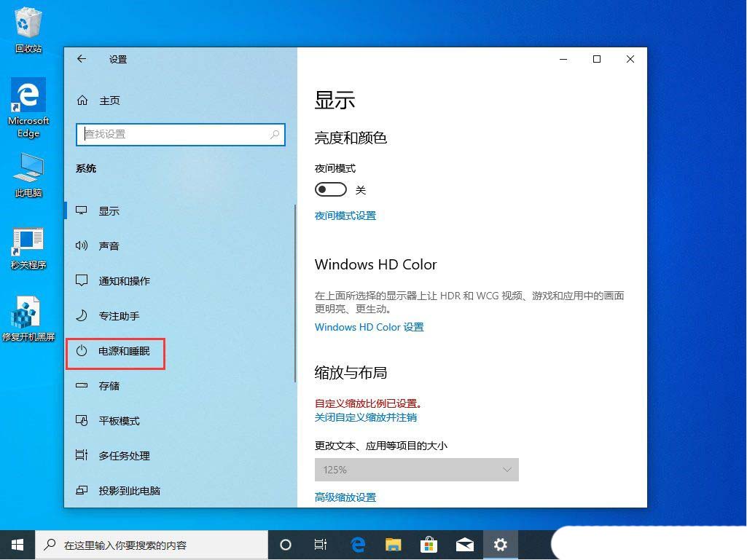Select the 秒关程序 desktop shortcut
The width and height of the screenshot is (747, 560).
pyautogui.click(x=28, y=248)
